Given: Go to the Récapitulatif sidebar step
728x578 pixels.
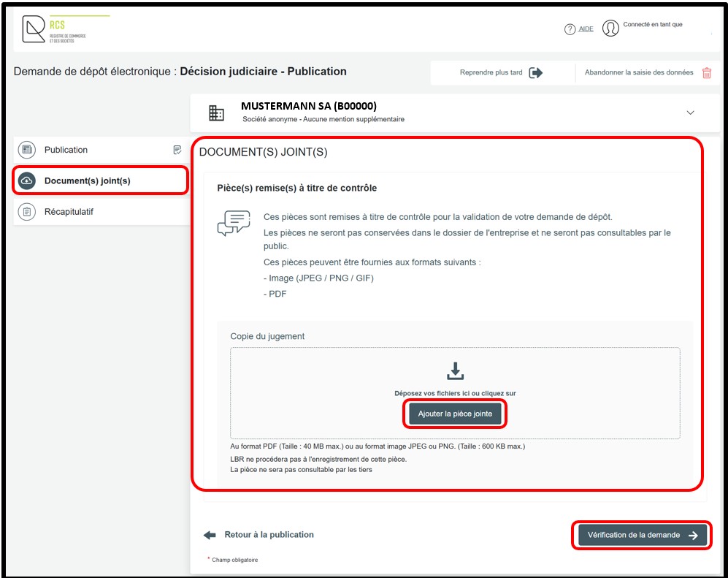Looking at the screenshot, I should click(69, 212).
